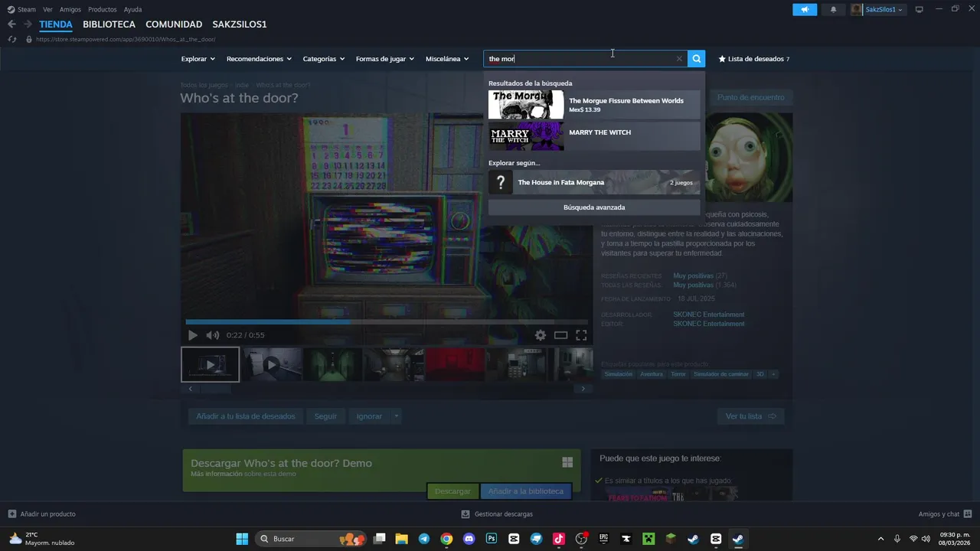Select the red room screenshot thumbnail
The image size is (980, 551).
pos(455,364)
